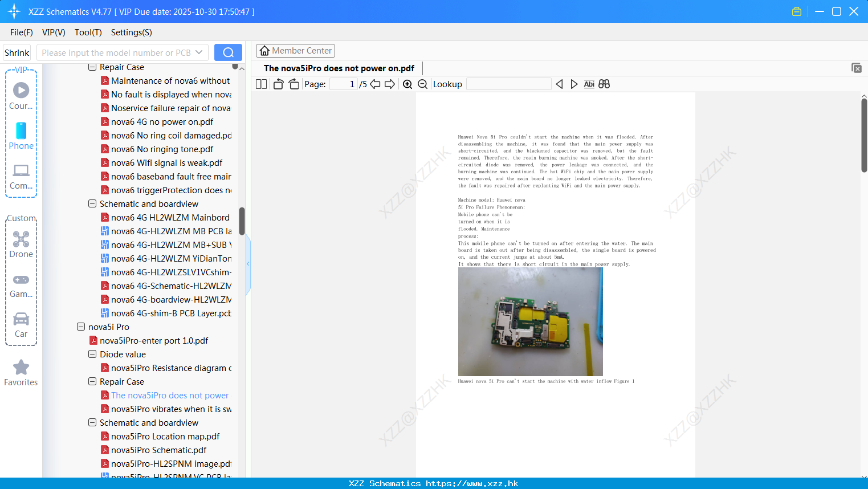Select the Phone category

pos(21,136)
